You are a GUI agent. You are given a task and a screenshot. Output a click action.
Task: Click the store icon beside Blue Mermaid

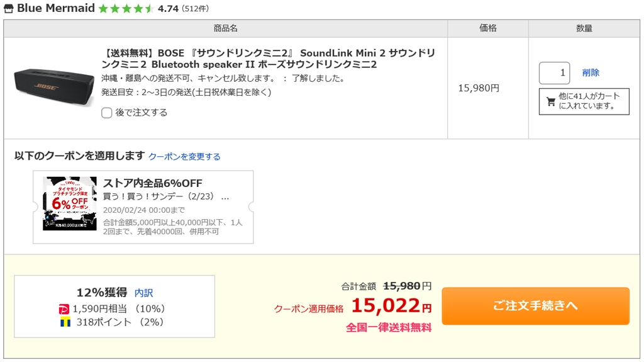point(9,8)
